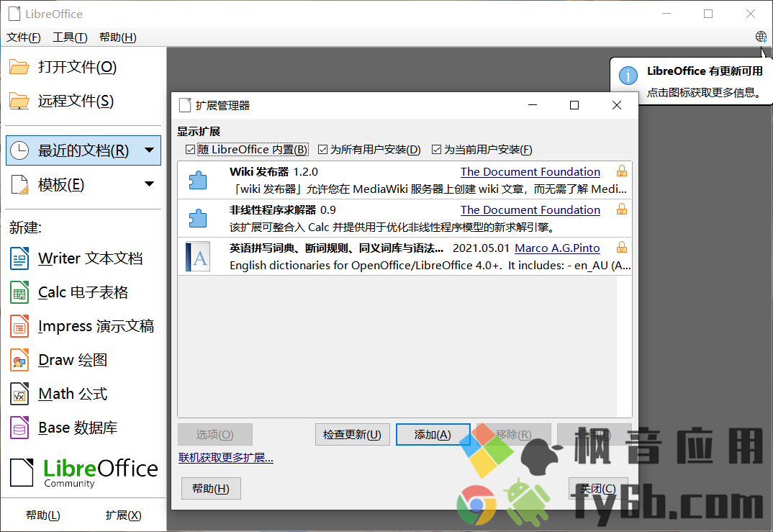Viewport: 773px width, 532px height.
Task: Click the 非线性程序求解器 puzzle piece icon
Action: click(198, 218)
